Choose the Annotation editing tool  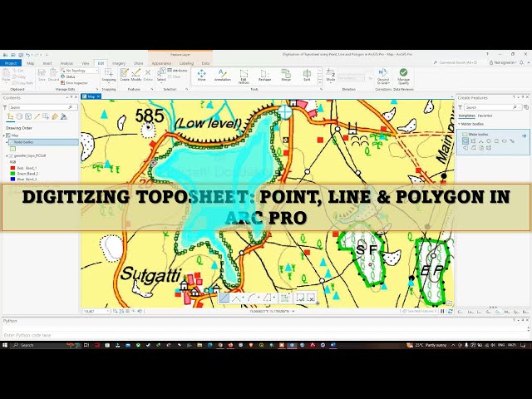[x=223, y=76]
